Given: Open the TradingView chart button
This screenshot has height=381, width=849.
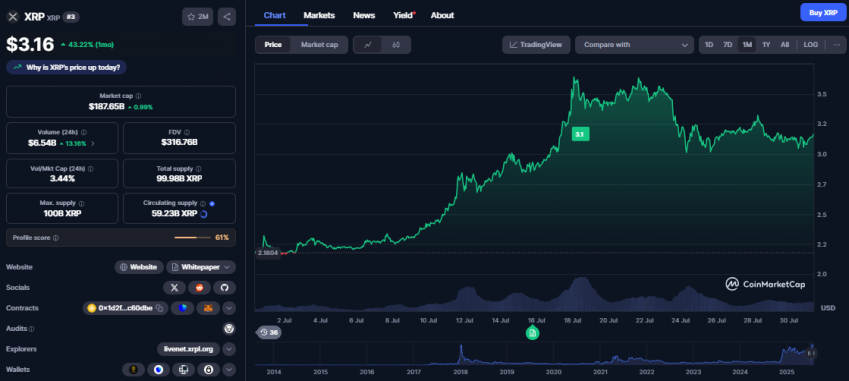Looking at the screenshot, I should coord(536,45).
